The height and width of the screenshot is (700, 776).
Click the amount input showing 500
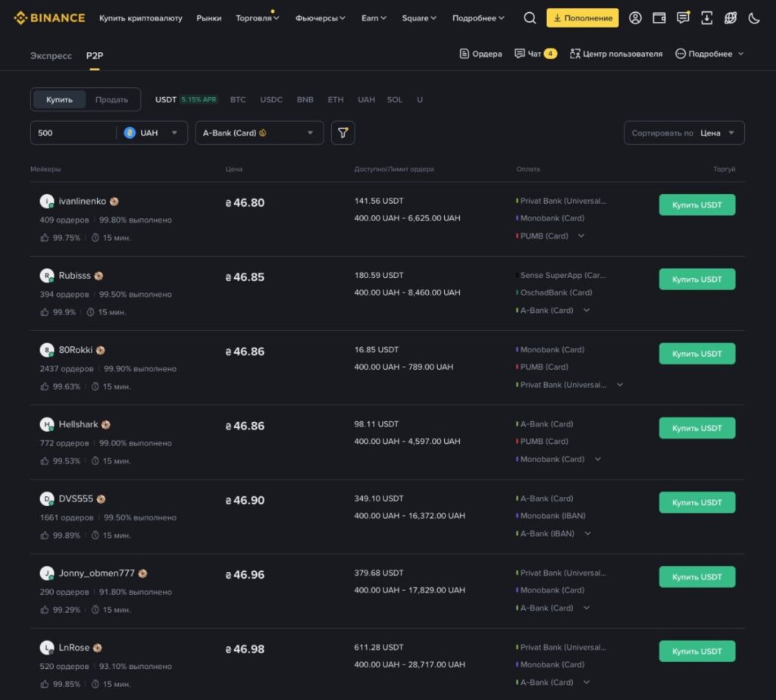pos(74,133)
